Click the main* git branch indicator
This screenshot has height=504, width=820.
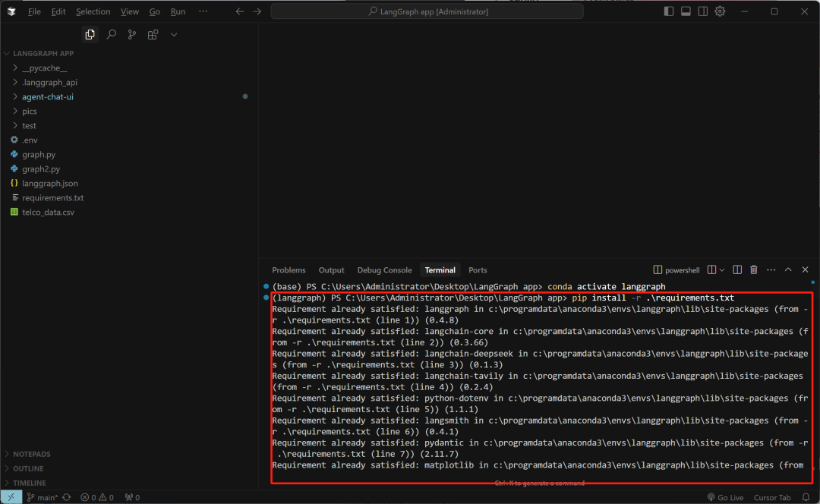pyautogui.click(x=42, y=497)
